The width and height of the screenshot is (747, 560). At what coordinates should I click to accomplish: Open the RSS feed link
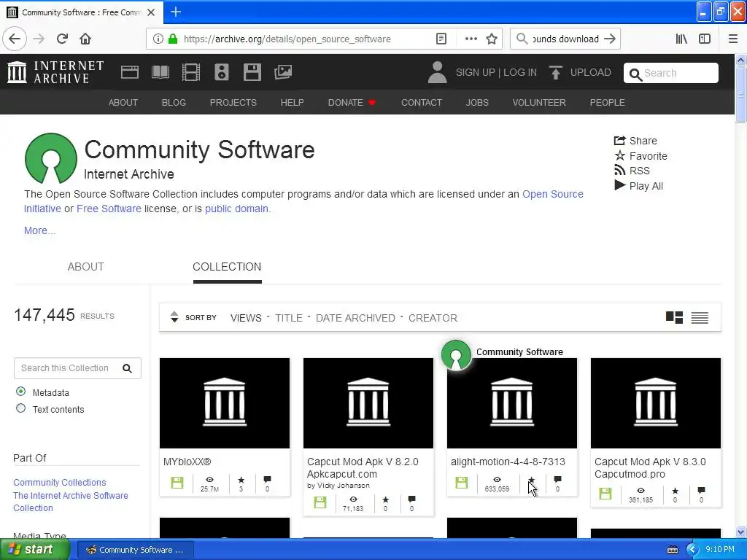pos(632,171)
